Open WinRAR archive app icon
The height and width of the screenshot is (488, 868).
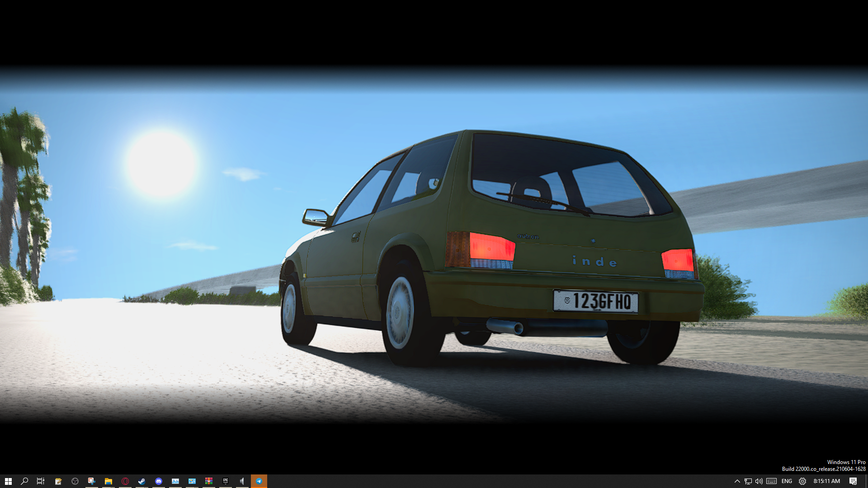pyautogui.click(x=209, y=481)
